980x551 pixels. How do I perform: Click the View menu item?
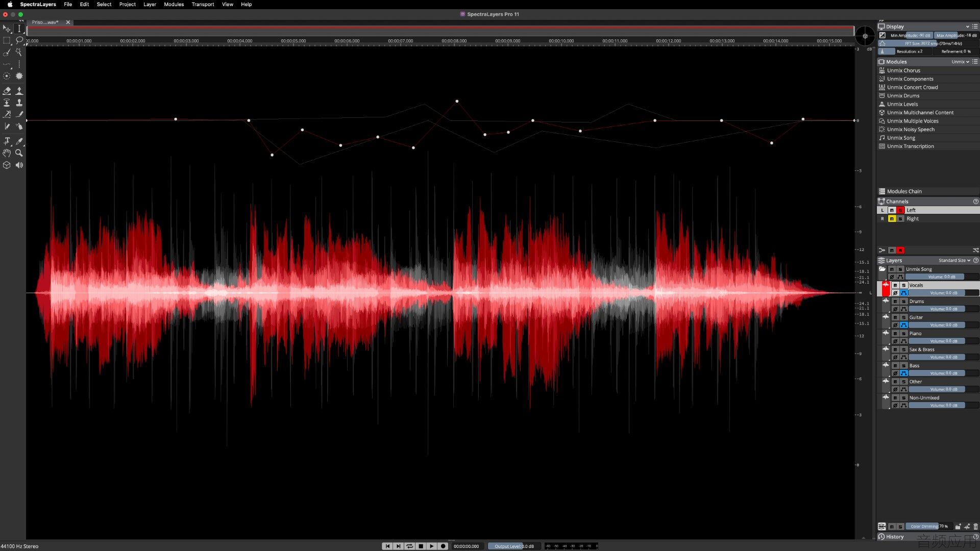(x=228, y=4)
